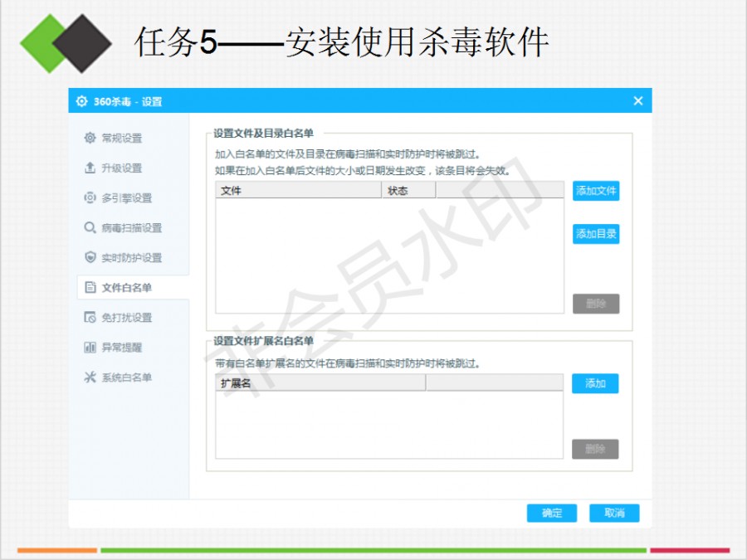Select the 系统白名单 menu entry
Image resolution: width=747 pixels, height=560 pixels.
(x=126, y=377)
